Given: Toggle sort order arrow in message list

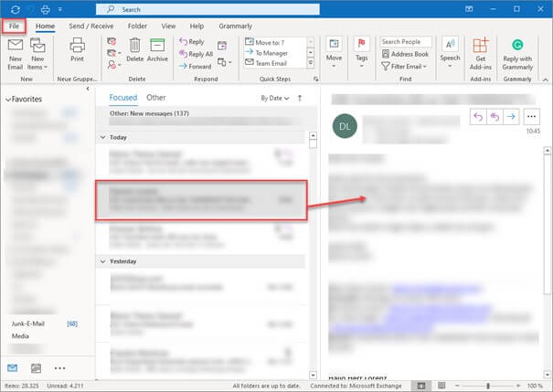Looking at the screenshot, I should pyautogui.click(x=300, y=97).
